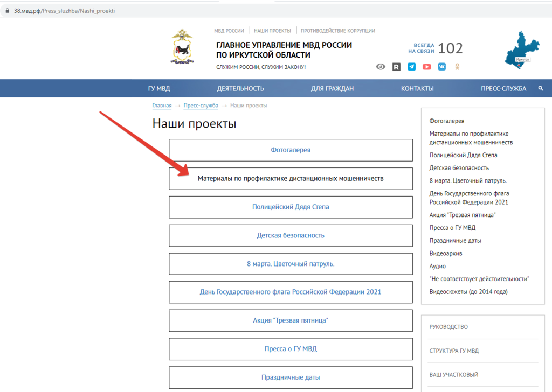Expand the ДЕЯТЕЛЬНОСТЬ navigation menu

pos(240,89)
